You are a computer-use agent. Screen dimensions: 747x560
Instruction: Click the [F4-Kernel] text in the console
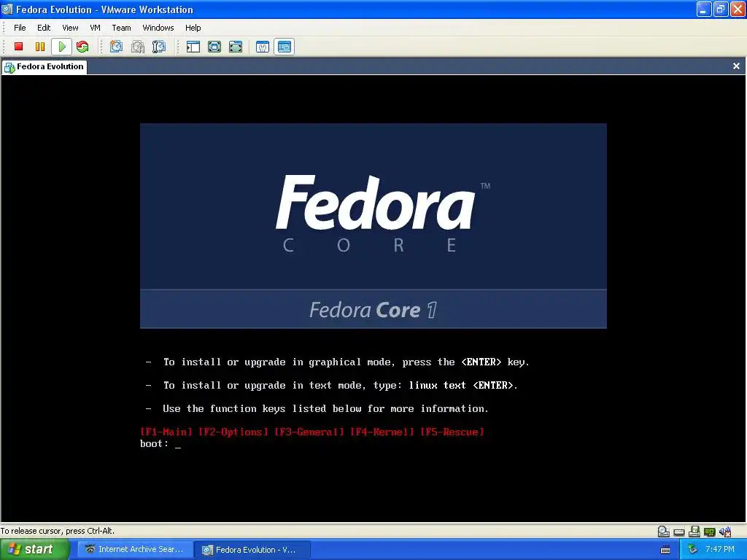tap(382, 432)
